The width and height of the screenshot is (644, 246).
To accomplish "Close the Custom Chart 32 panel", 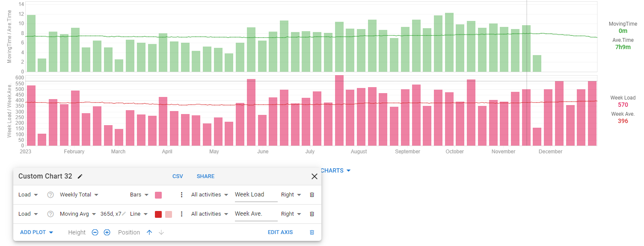I will point(314,176).
